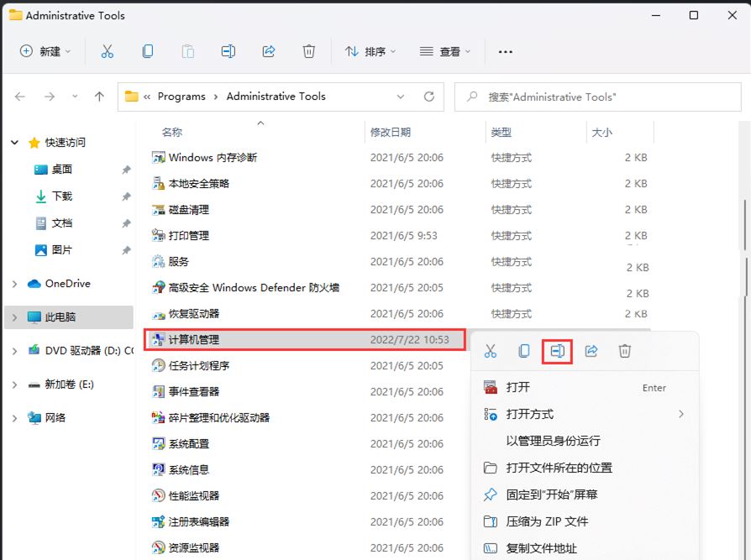
Task: Click the Delete trash icon in the toolbar
Action: point(309,51)
